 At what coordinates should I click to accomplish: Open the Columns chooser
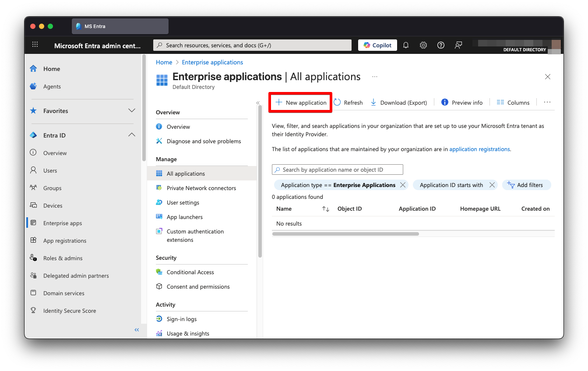513,102
